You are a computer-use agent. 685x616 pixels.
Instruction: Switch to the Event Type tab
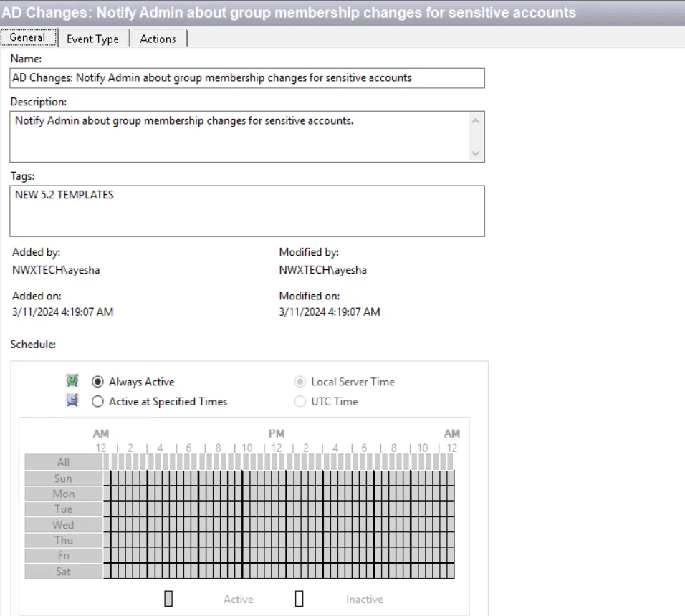point(92,39)
